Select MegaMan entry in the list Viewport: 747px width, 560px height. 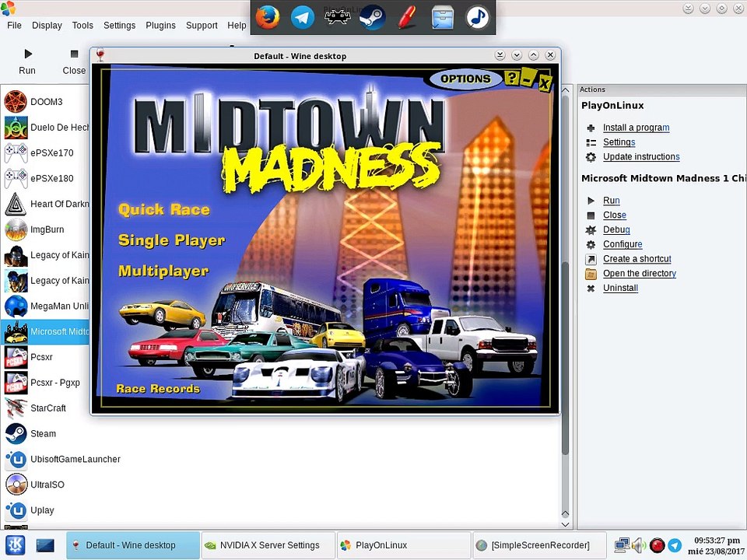[x=45, y=306]
